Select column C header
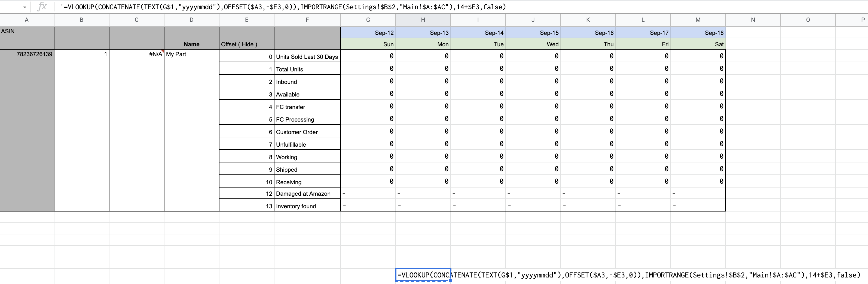The height and width of the screenshot is (284, 868). 136,20
